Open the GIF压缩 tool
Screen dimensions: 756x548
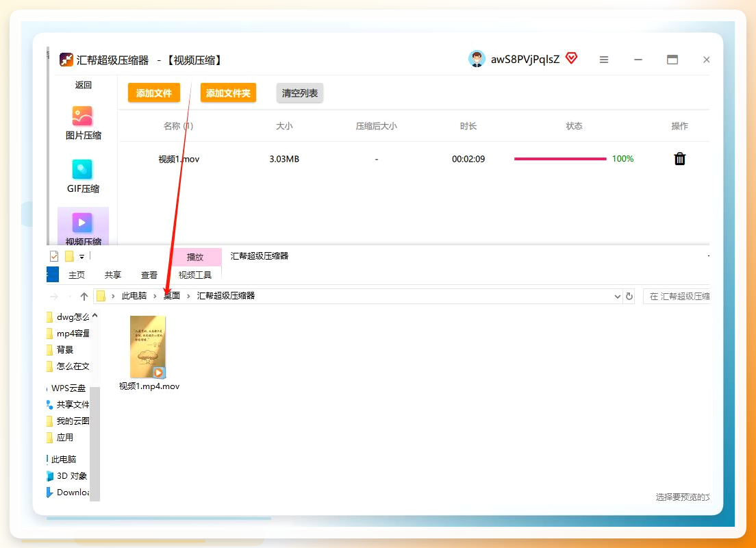pos(82,176)
